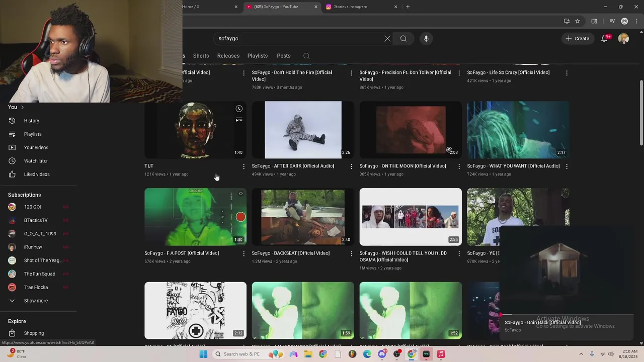Expand the You section chevron

tap(22, 107)
